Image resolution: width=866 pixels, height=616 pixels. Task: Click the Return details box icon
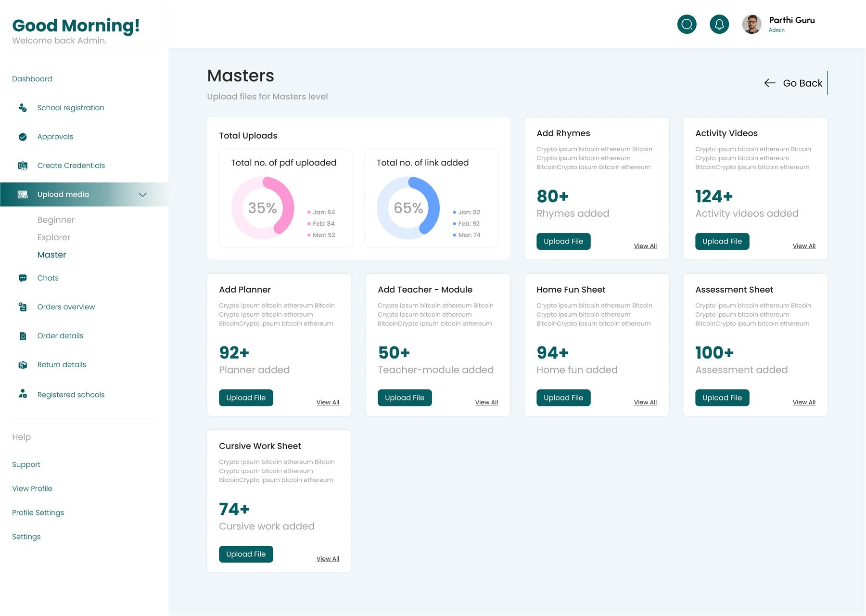click(x=23, y=365)
